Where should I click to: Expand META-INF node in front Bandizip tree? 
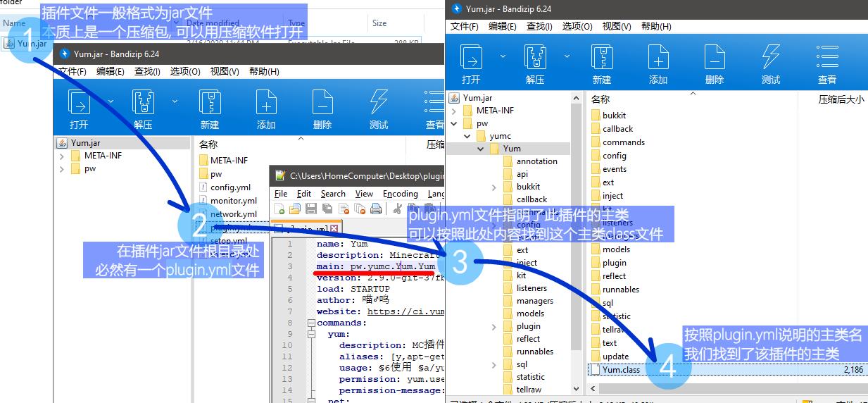click(x=454, y=111)
